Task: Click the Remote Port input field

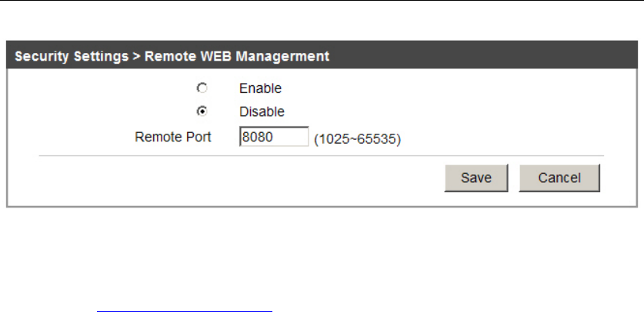Action: (274, 137)
